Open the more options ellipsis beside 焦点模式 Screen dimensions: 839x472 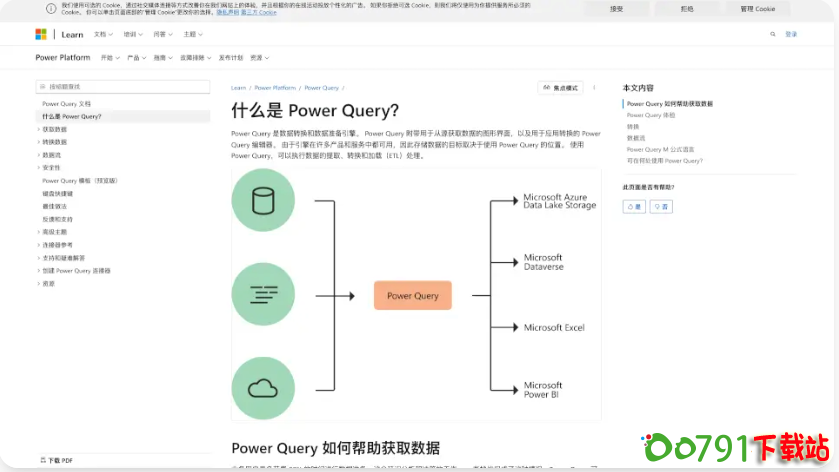(x=594, y=88)
